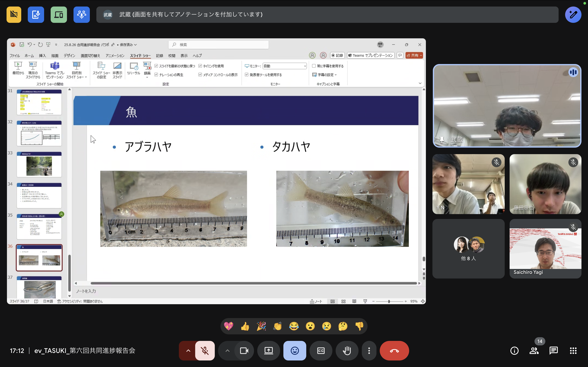The width and height of the screenshot is (588, 367).
Task: Open meeting details info icon
Action: pyautogui.click(x=514, y=350)
